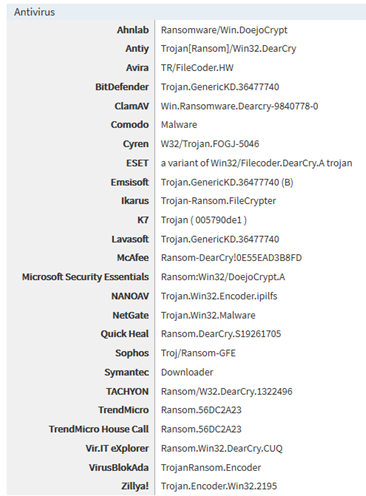Screen dimensions: 366x496
Task: Select the Comodo Malware result
Action: click(179, 125)
